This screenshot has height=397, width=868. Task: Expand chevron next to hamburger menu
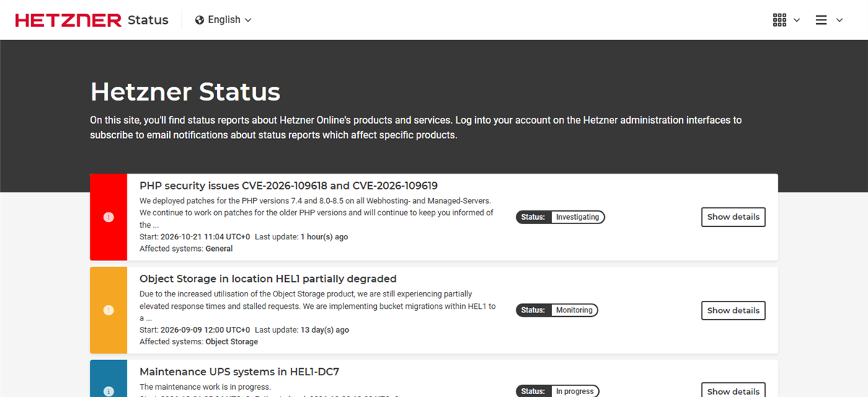click(840, 20)
